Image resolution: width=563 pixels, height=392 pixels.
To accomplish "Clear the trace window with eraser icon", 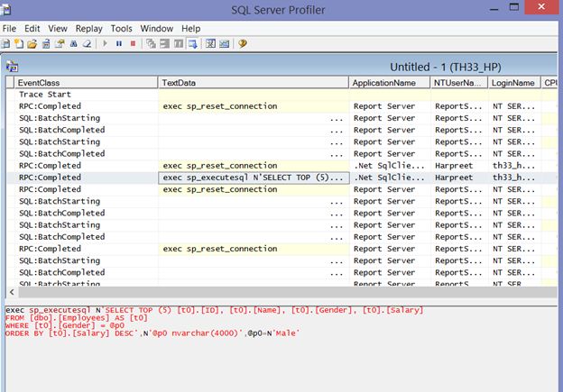I will pyautogui.click(x=87, y=43).
